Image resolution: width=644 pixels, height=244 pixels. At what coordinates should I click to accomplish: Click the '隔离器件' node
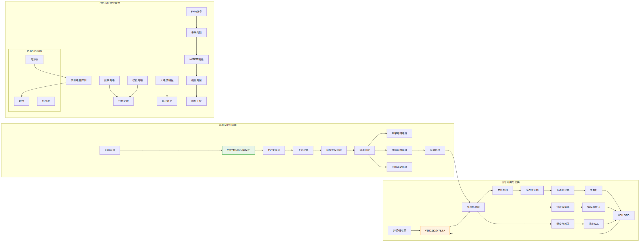coord(435,150)
